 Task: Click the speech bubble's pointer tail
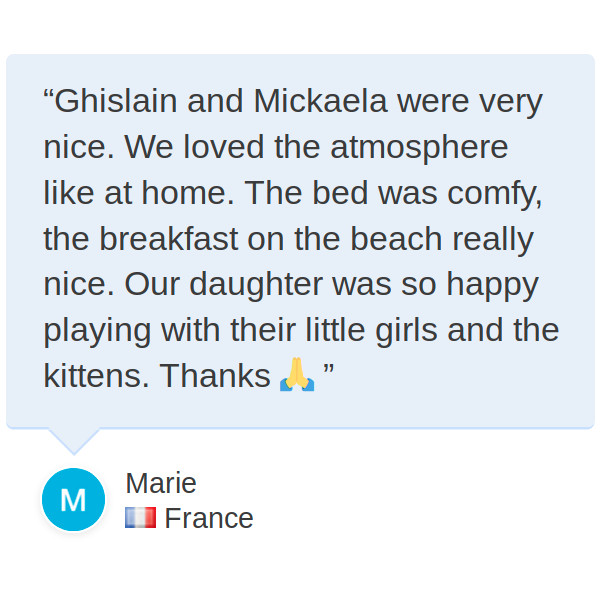point(73,440)
